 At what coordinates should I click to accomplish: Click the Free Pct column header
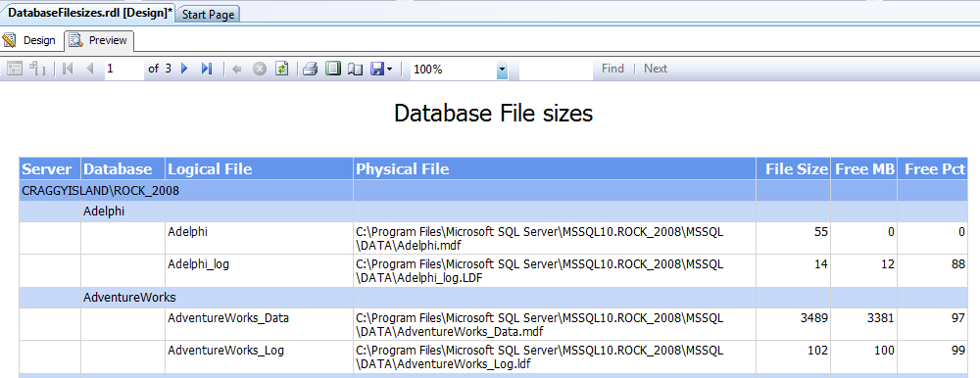[933, 168]
